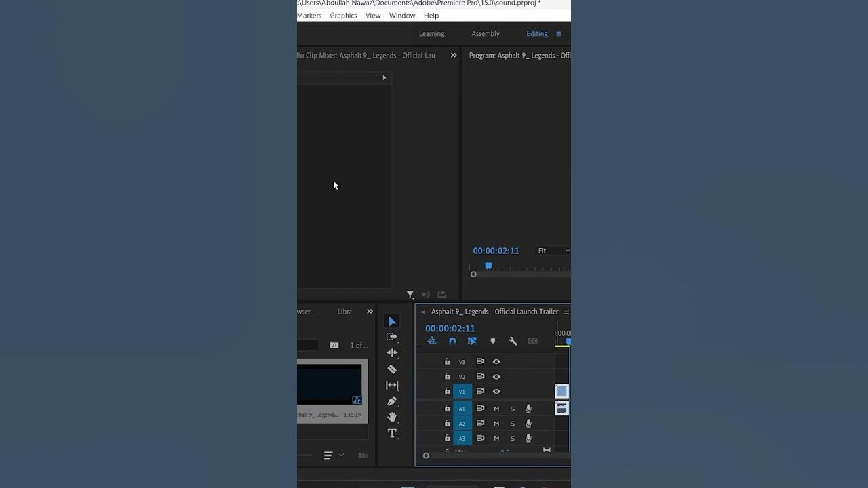The image size is (868, 488).
Task: Select Asphalt 9 clip thumbnail in Project
Action: pos(330,384)
